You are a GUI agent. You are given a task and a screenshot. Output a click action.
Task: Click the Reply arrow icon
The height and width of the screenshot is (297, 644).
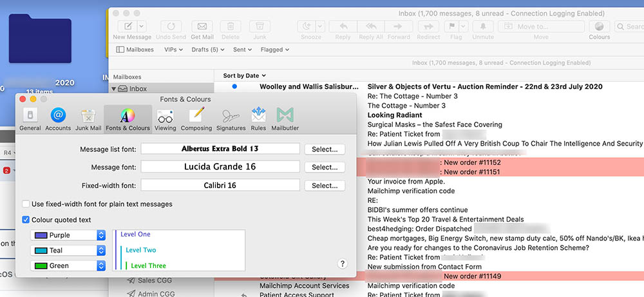(x=343, y=26)
